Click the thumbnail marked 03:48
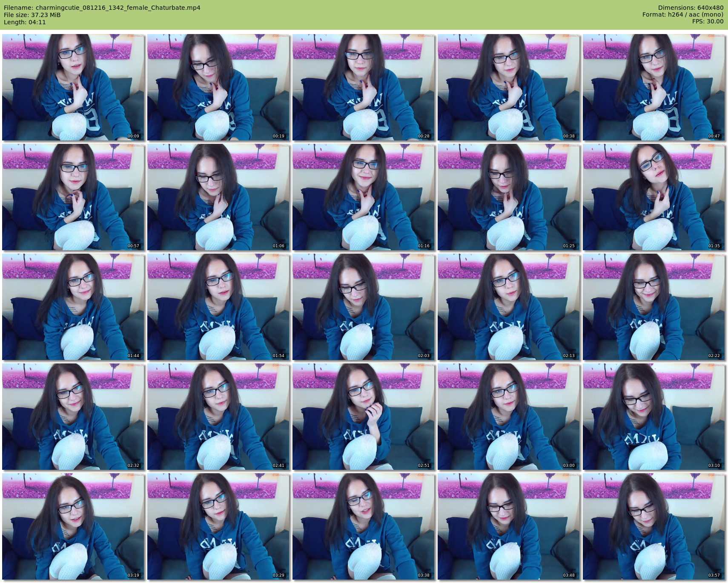This screenshot has height=583, width=728. [509, 526]
